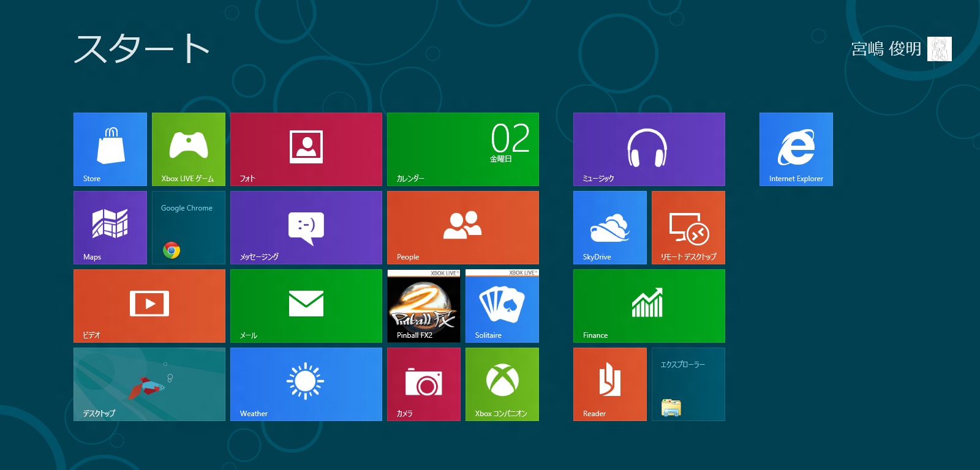980x470 pixels.
Task: Open the People tile
Action: click(x=463, y=228)
